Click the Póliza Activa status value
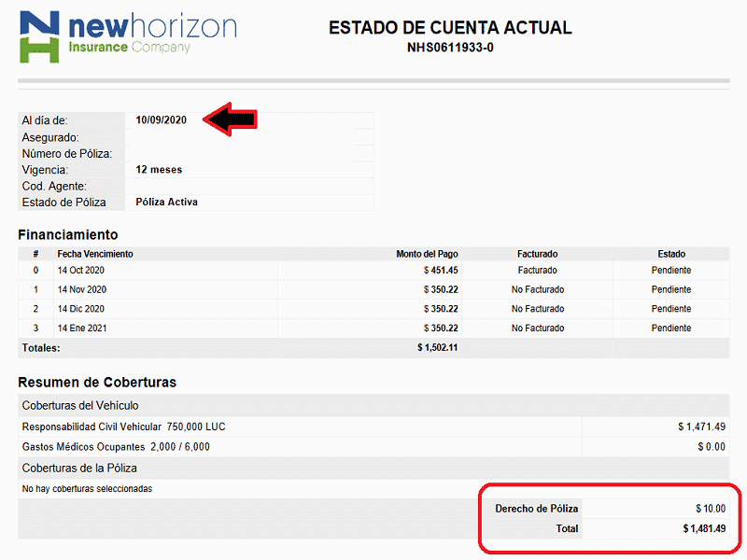This screenshot has width=747, height=560. 166,202
